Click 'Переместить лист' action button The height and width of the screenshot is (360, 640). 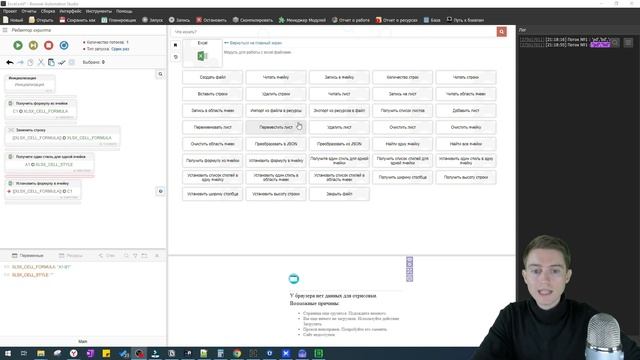point(276,127)
